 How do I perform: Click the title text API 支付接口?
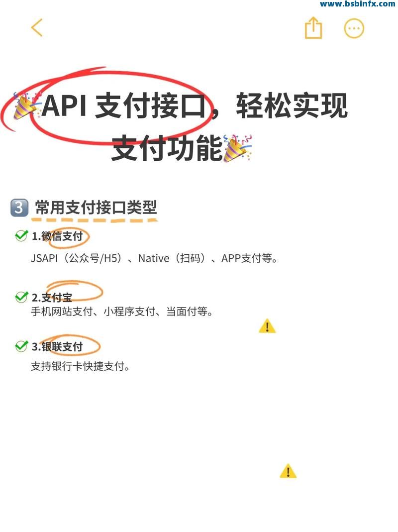click(x=124, y=106)
